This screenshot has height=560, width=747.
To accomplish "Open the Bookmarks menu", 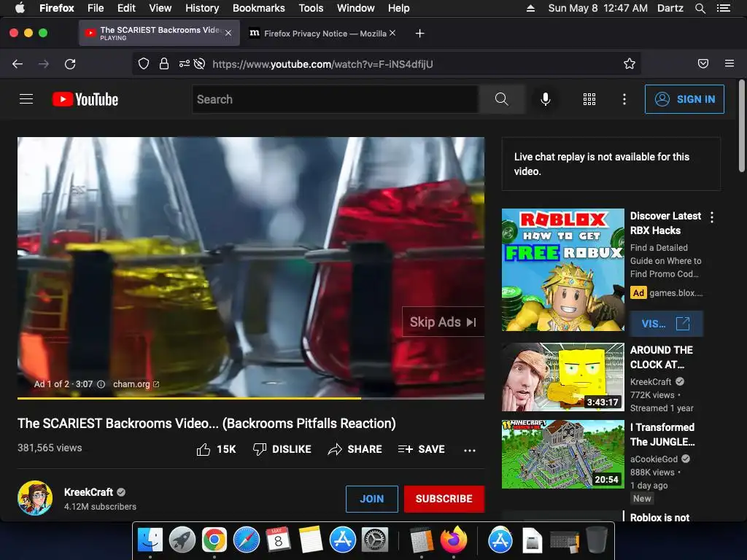I will [x=259, y=8].
